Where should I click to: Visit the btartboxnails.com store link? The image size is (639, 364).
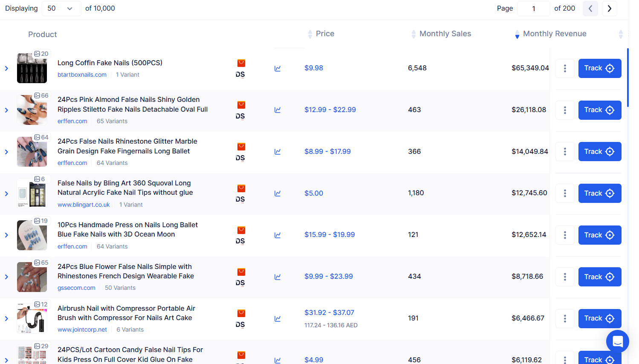[82, 75]
